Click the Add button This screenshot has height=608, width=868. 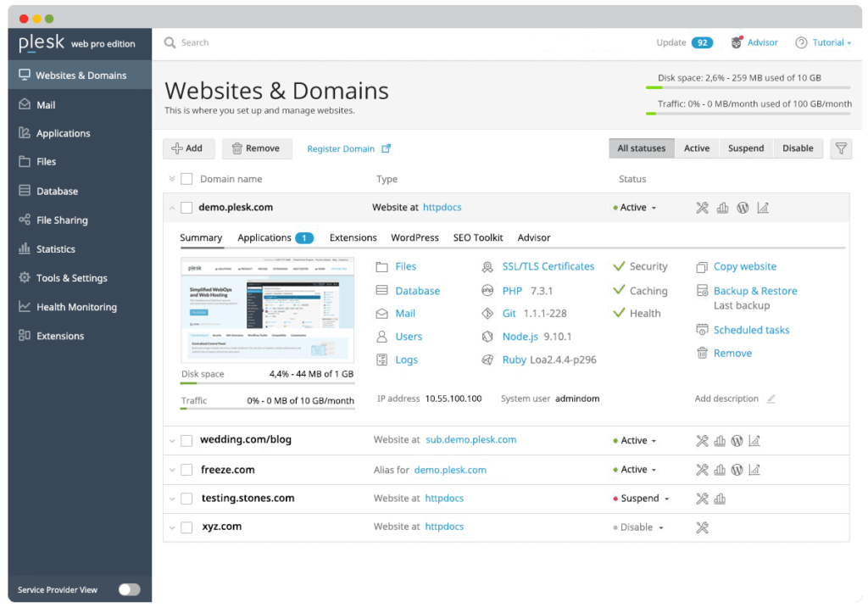187,148
